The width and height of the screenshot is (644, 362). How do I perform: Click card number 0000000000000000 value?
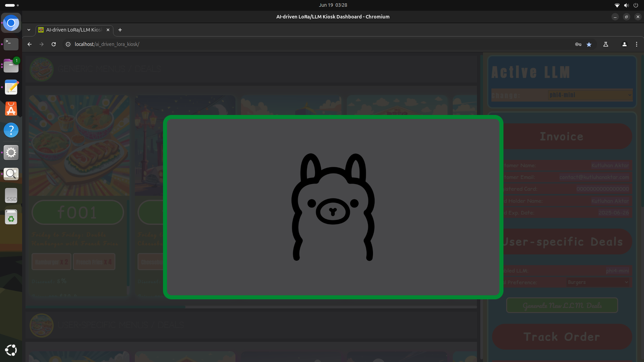pyautogui.click(x=602, y=189)
